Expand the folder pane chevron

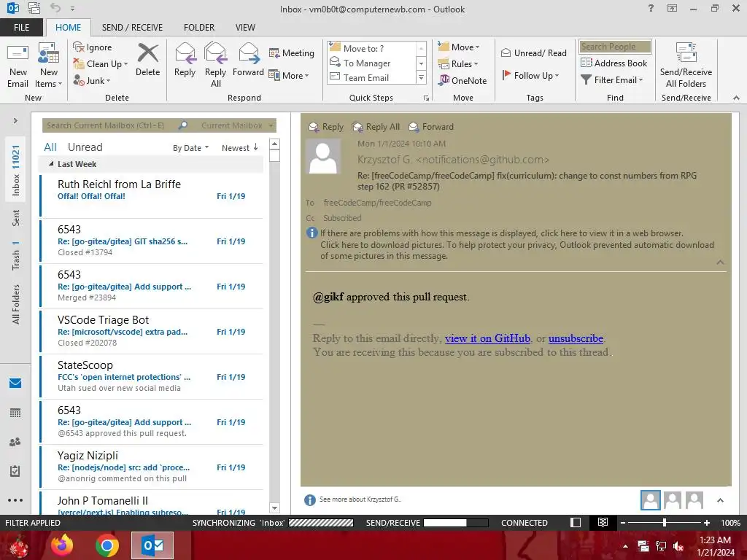click(x=15, y=120)
